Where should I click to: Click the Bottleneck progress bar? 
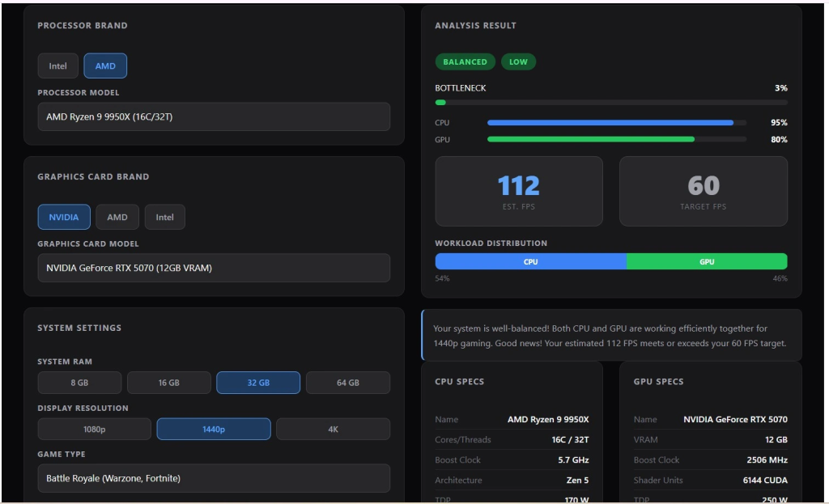(611, 103)
